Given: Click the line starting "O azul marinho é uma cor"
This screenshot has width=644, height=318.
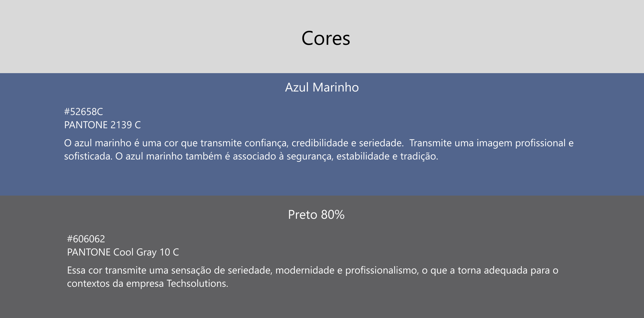Looking at the screenshot, I should [318, 143].
